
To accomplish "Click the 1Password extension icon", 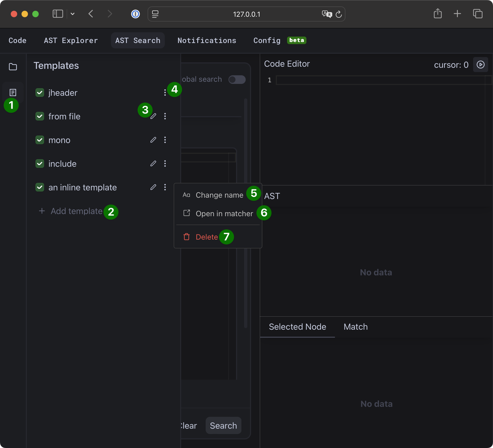I will (135, 14).
